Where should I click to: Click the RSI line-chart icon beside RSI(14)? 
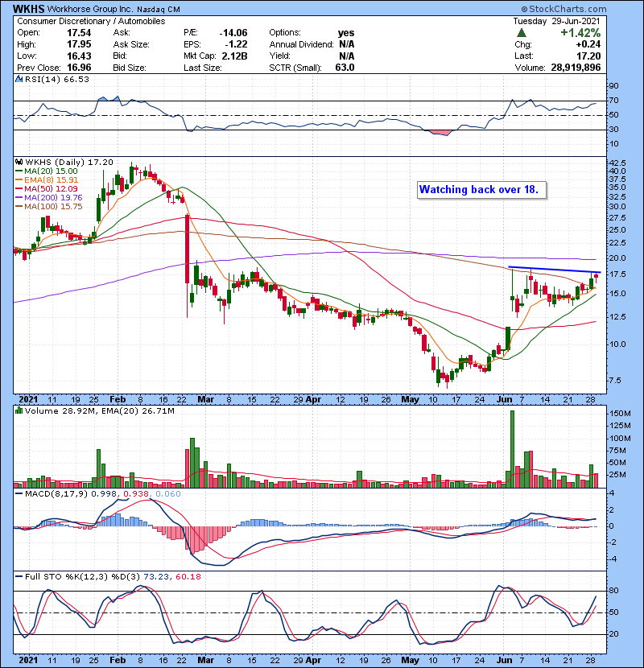[x=19, y=79]
